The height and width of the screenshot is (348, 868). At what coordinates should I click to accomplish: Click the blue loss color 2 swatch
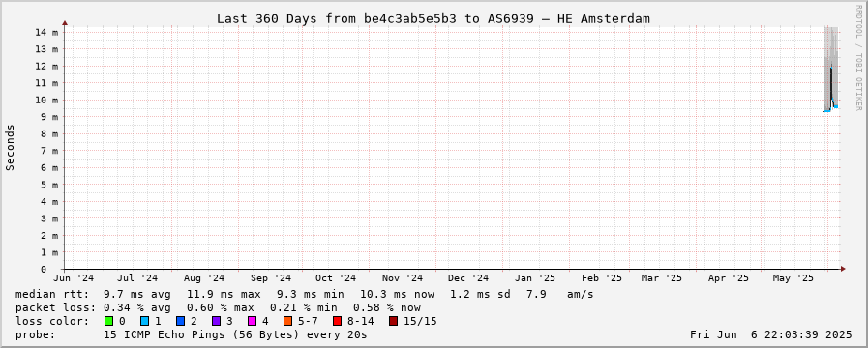pos(180,321)
